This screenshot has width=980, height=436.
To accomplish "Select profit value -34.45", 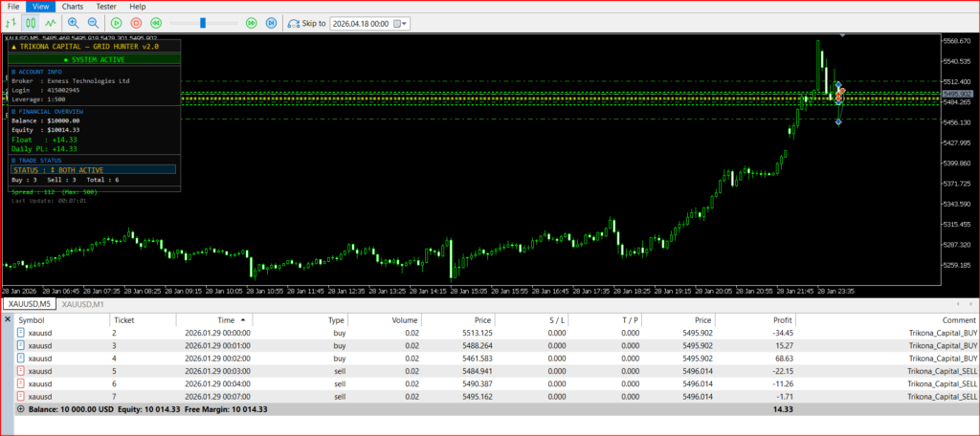I will pyautogui.click(x=781, y=333).
